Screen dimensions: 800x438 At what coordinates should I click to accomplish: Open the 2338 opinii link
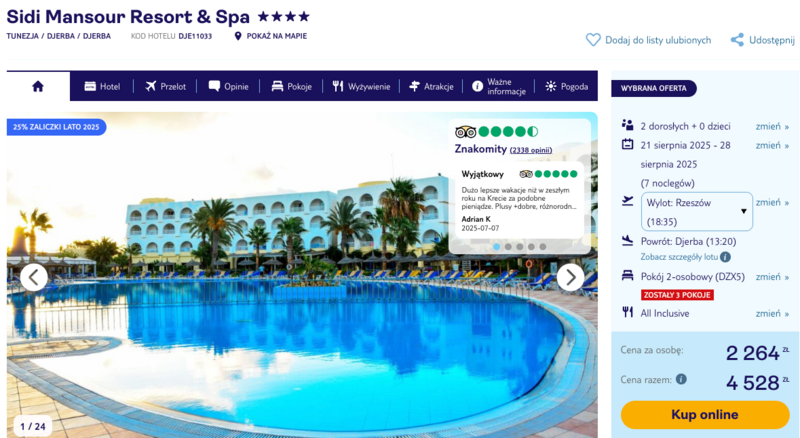coord(531,150)
